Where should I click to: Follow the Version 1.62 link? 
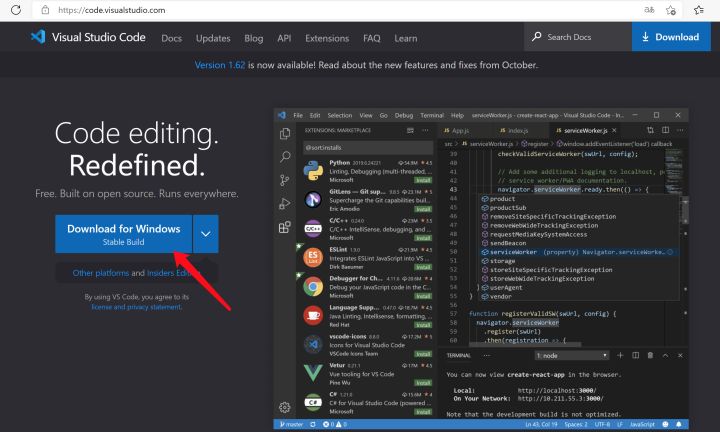pos(220,65)
